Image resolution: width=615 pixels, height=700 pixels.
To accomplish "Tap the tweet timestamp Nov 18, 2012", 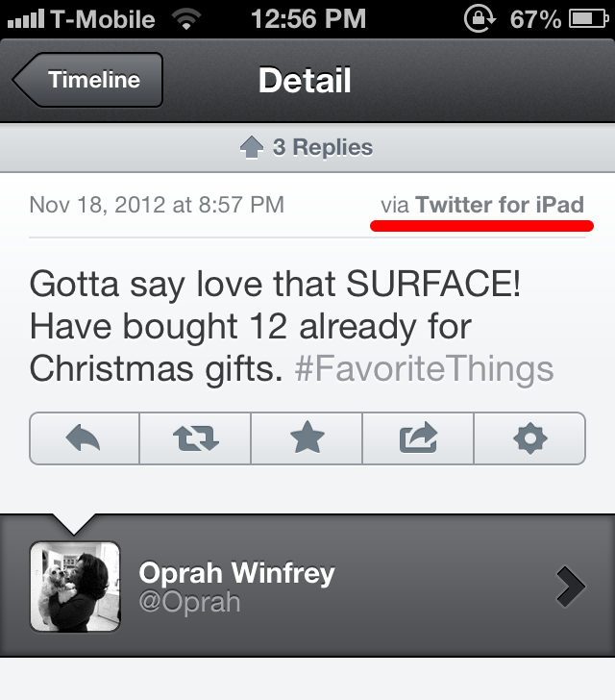I will click(157, 205).
